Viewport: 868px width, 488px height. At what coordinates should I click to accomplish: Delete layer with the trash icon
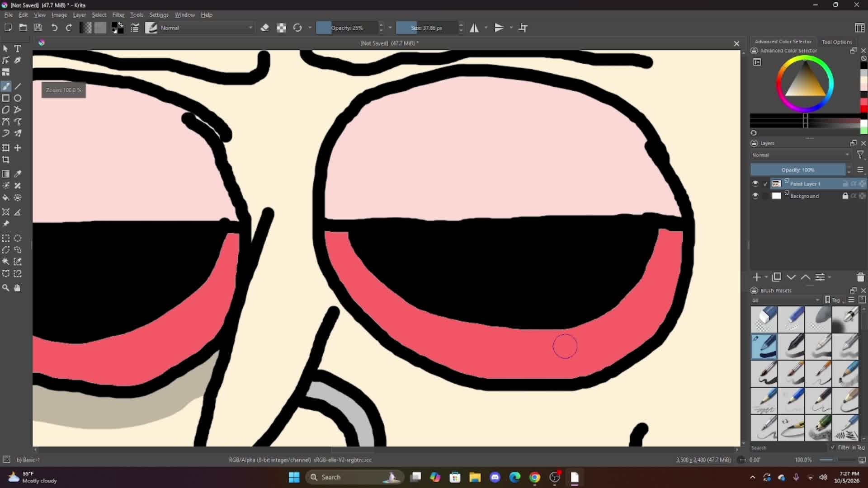click(860, 277)
